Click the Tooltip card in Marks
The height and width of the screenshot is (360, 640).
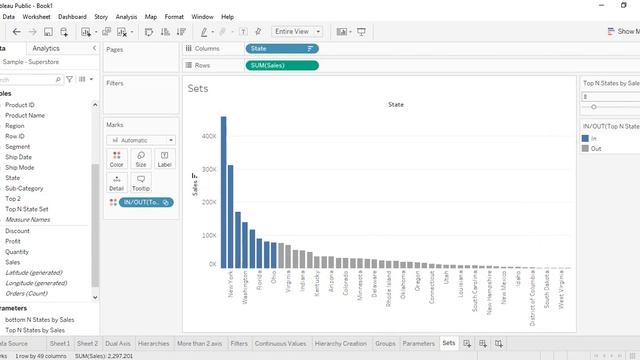[x=141, y=182]
